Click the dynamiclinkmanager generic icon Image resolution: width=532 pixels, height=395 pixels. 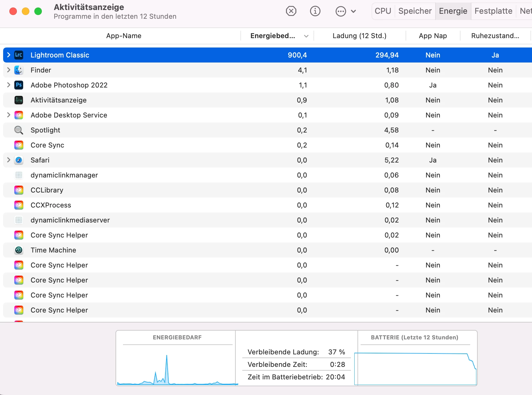pyautogui.click(x=19, y=175)
